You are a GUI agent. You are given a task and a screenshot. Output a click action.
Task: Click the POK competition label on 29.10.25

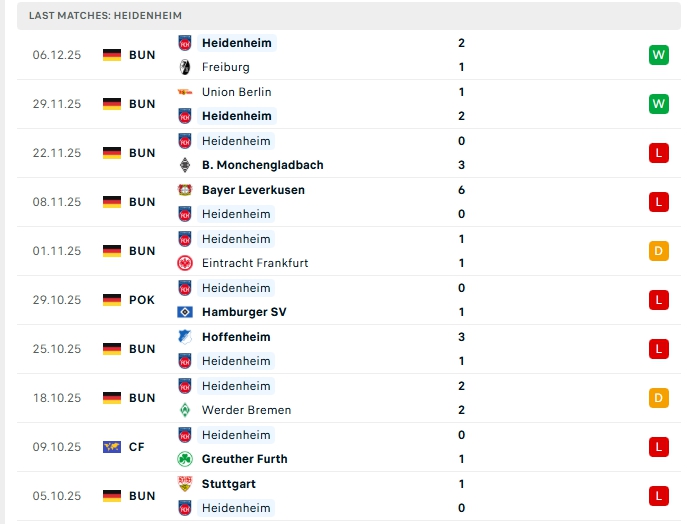pyautogui.click(x=142, y=300)
